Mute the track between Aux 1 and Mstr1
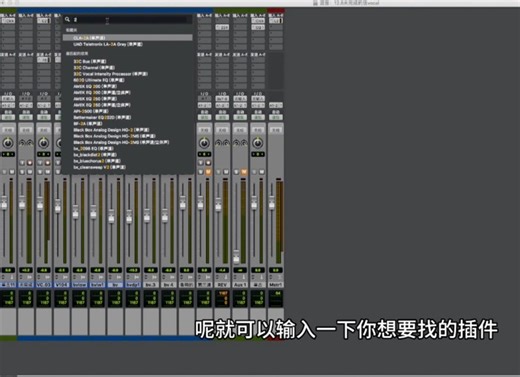Screen dimensions: 520x377 (262, 172)
